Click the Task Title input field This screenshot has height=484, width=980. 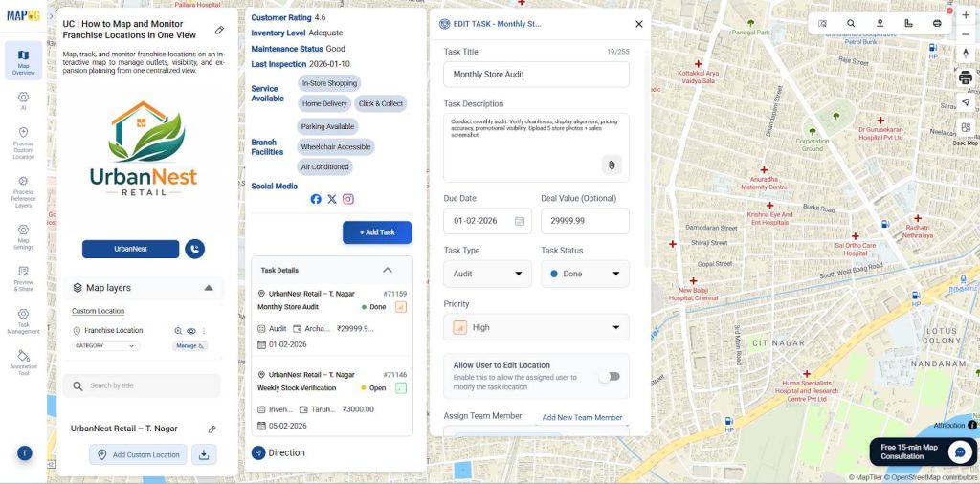coord(536,75)
